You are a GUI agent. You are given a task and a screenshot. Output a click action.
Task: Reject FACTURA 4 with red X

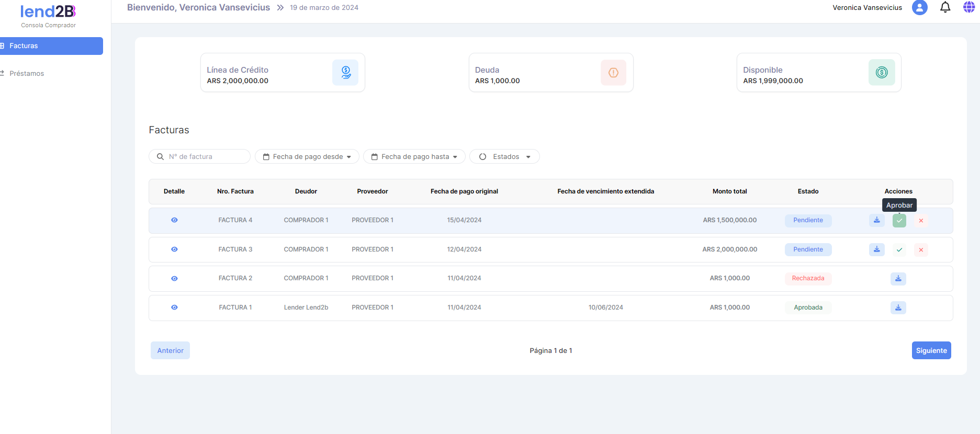[921, 221]
